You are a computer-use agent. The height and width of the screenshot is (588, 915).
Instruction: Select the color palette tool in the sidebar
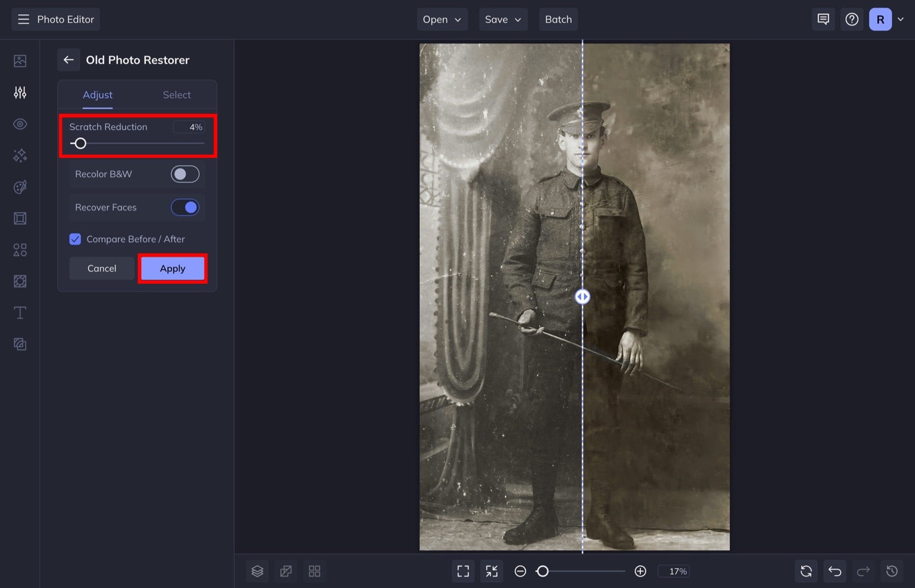click(19, 186)
